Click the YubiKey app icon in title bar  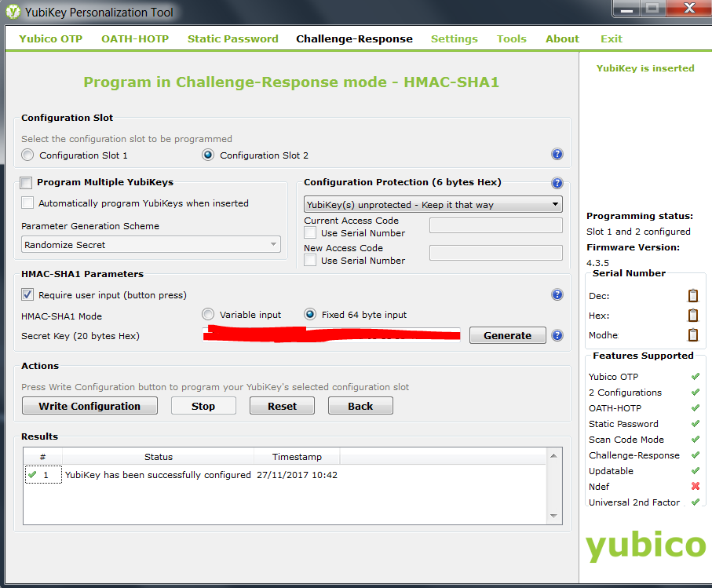[x=13, y=12]
